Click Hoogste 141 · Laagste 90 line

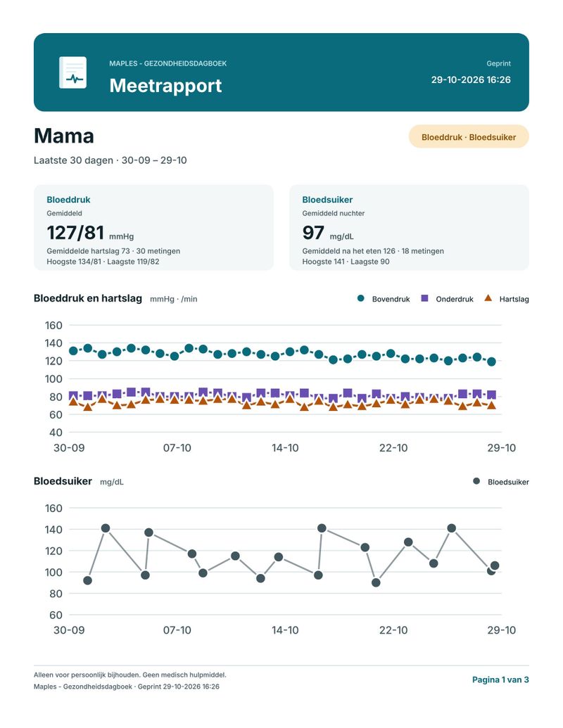(346, 262)
